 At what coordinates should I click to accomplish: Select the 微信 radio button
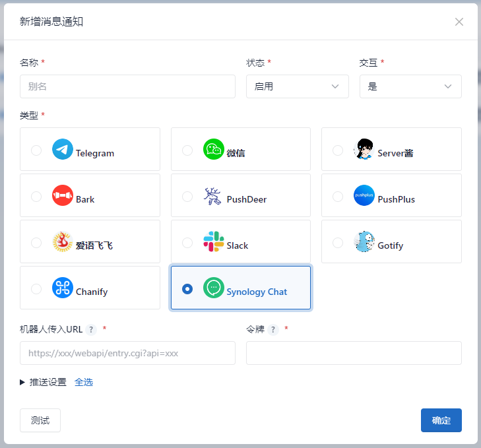point(187,150)
